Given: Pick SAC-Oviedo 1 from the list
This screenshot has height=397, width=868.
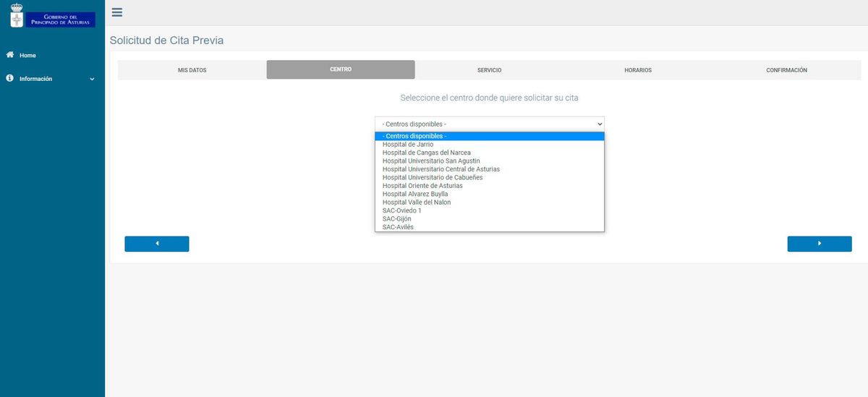Looking at the screenshot, I should tap(401, 210).
